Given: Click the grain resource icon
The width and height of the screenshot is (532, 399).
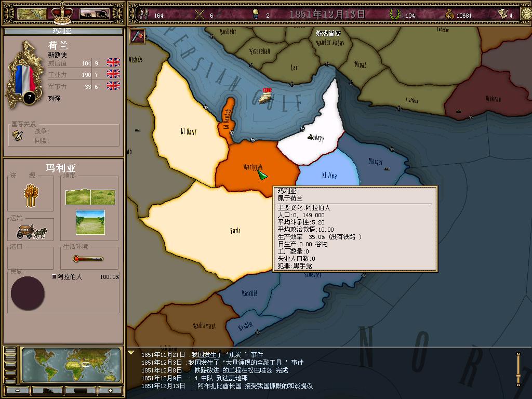Looking at the screenshot, I should pos(31,195).
